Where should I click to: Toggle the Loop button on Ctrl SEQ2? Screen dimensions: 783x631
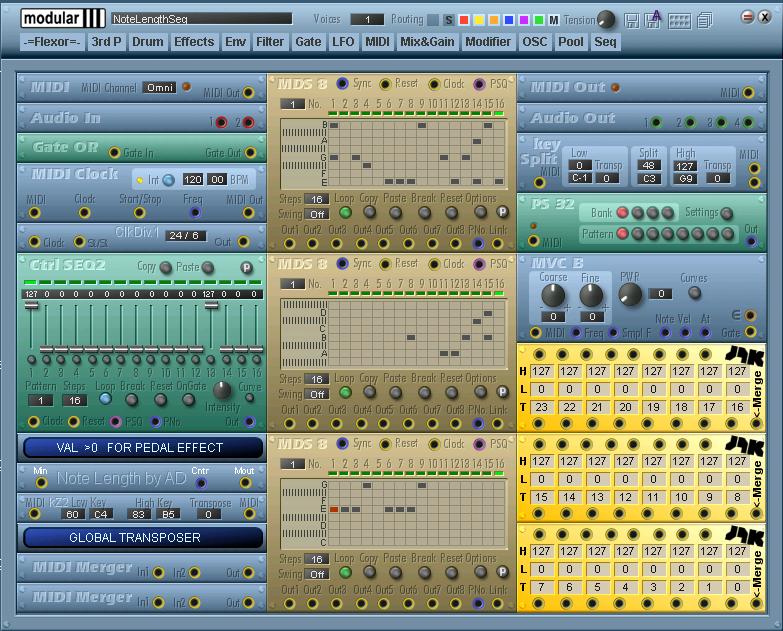105,399
